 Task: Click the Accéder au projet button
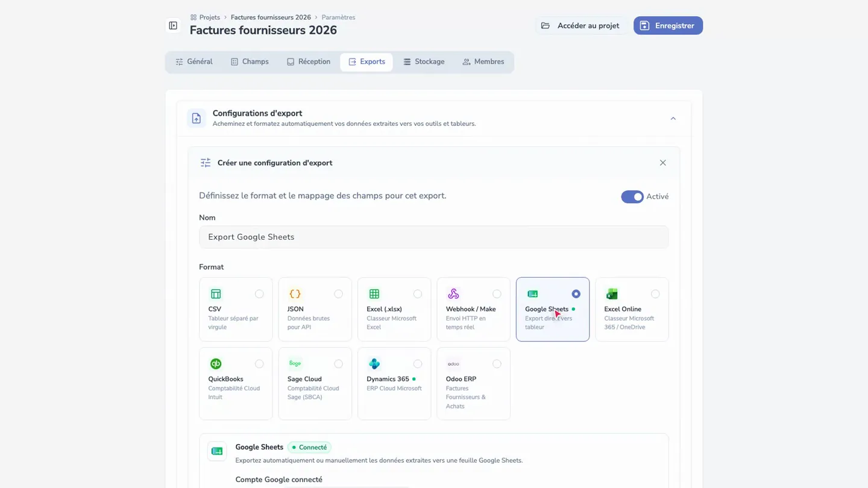pos(582,26)
